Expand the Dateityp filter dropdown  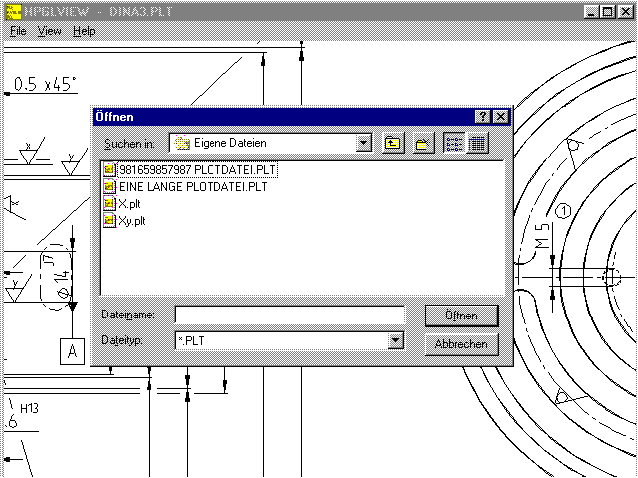point(396,341)
